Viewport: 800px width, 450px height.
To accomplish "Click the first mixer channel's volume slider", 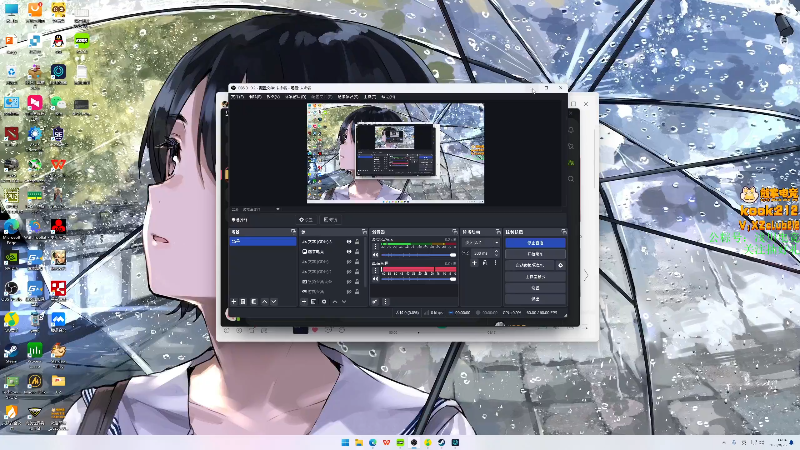I will (418, 255).
